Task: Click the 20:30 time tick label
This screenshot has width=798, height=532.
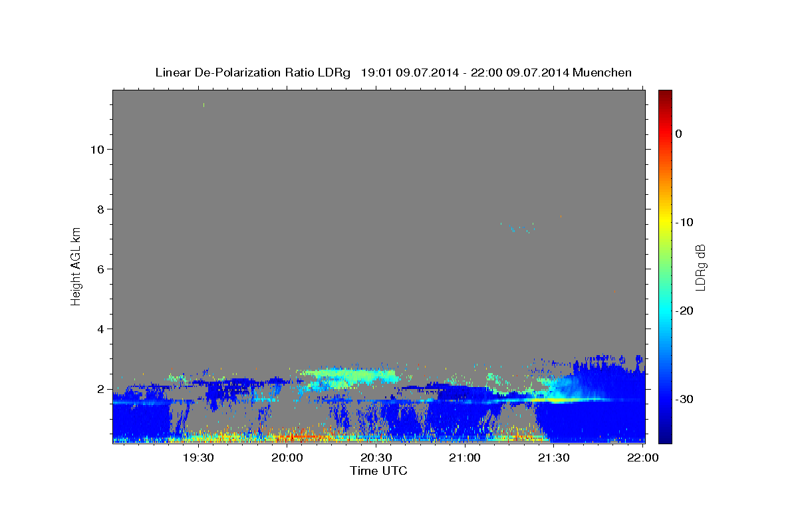Action: pyautogui.click(x=376, y=458)
